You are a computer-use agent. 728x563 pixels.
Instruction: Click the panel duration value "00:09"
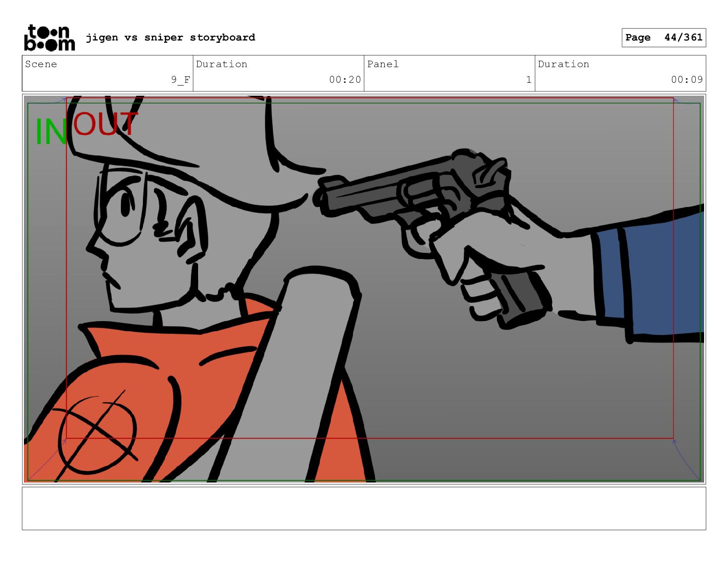pos(687,80)
